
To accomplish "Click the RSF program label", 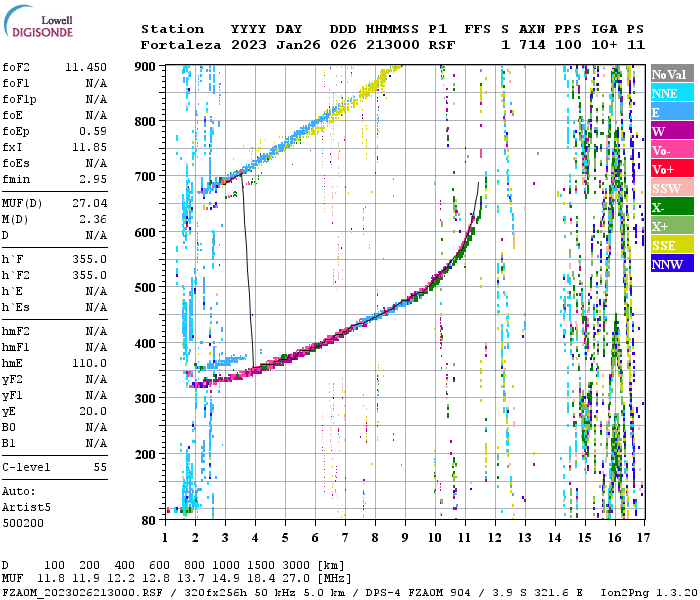I will (442, 45).
